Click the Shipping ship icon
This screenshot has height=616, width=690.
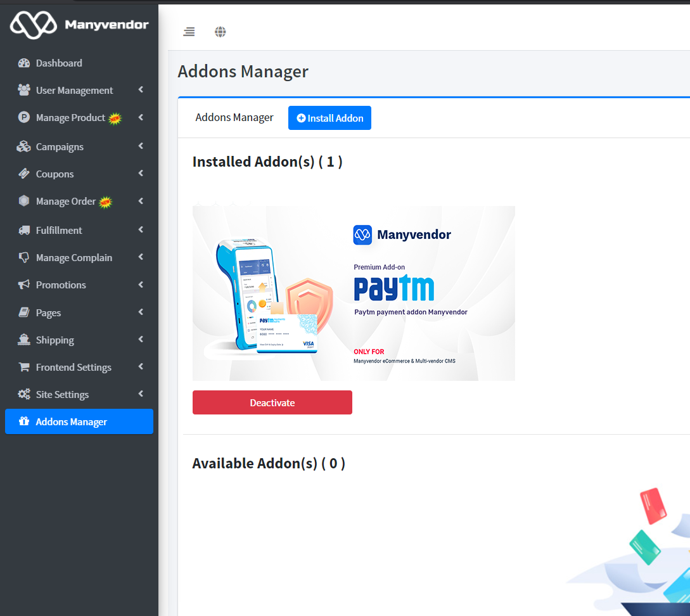(24, 340)
